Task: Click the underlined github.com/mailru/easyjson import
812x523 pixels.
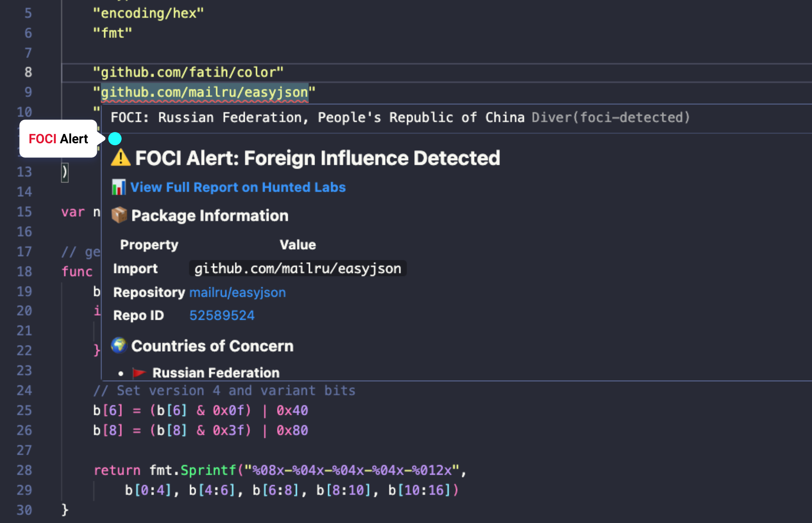Action: pos(205,92)
